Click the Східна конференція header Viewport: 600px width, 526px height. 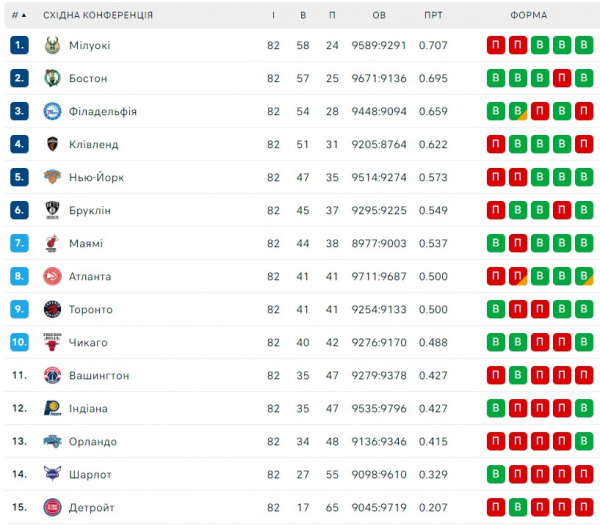[x=98, y=16]
